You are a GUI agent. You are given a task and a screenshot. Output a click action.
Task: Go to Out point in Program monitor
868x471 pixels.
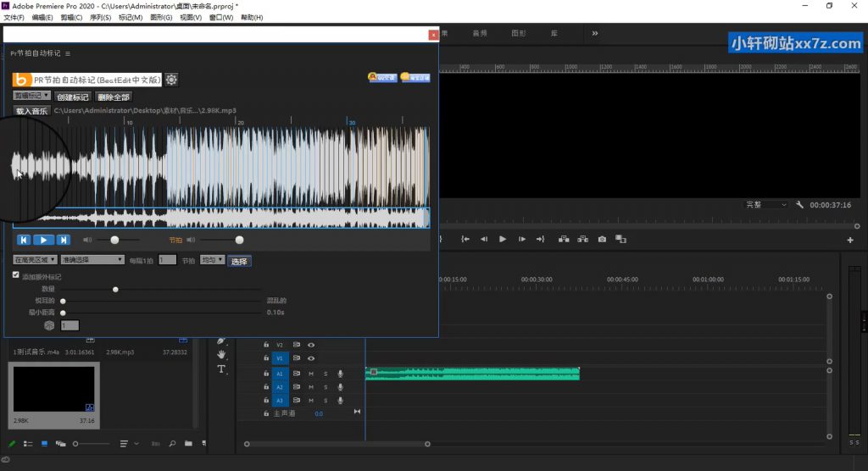tap(540, 239)
